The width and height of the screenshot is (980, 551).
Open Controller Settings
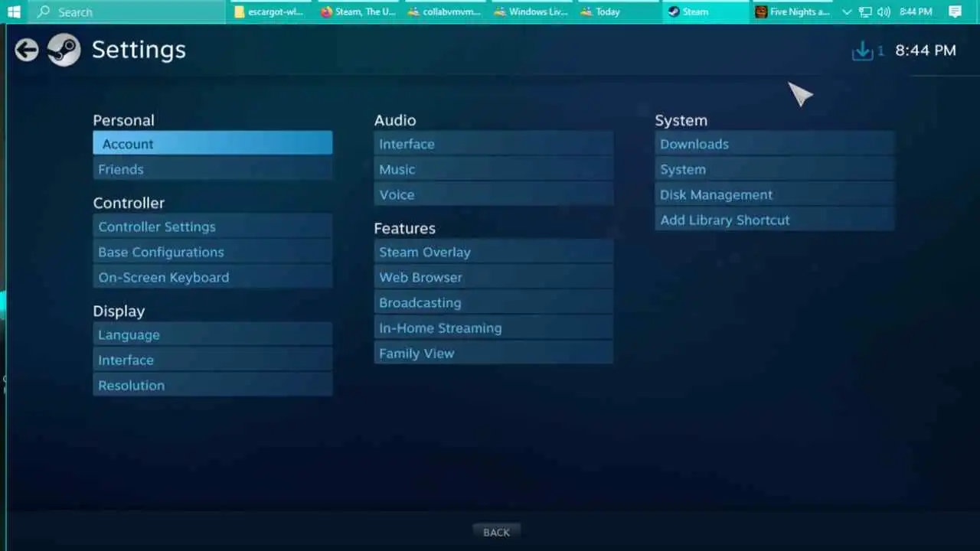[213, 227]
